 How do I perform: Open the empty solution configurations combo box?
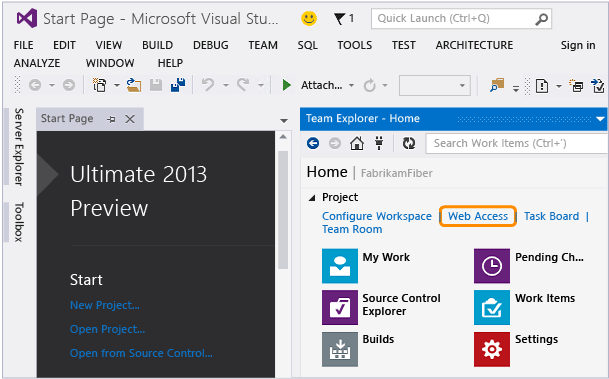(x=435, y=85)
